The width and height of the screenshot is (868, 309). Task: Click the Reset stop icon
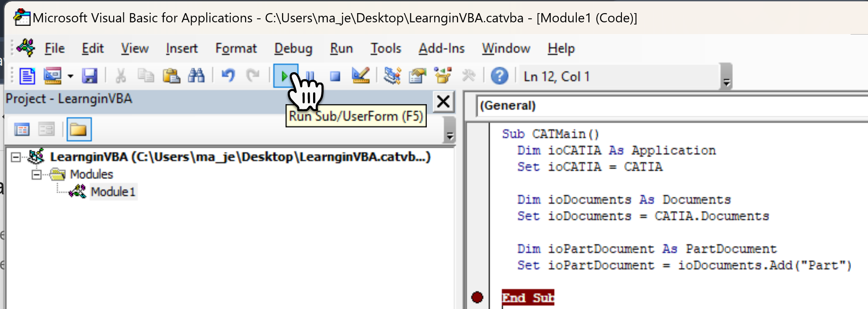(x=335, y=76)
